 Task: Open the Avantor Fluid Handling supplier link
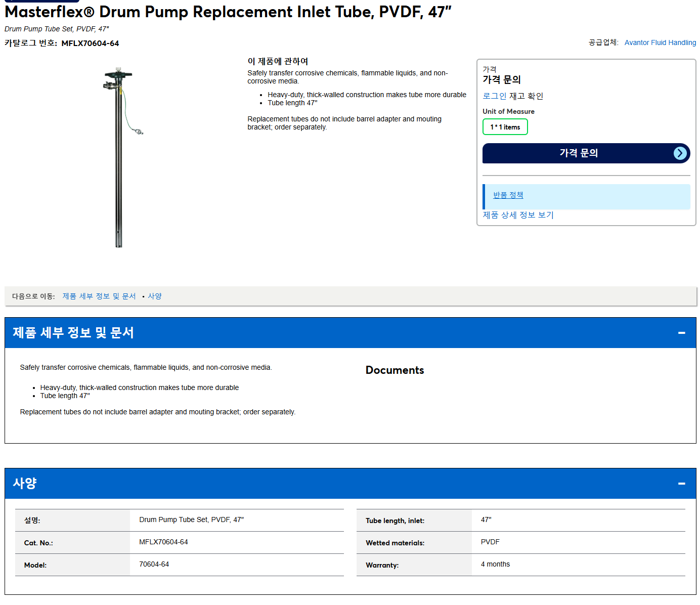[x=660, y=42]
